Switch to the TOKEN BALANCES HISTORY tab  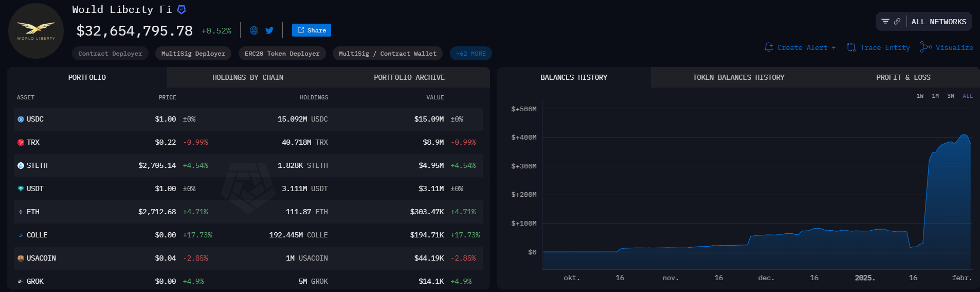coord(738,77)
